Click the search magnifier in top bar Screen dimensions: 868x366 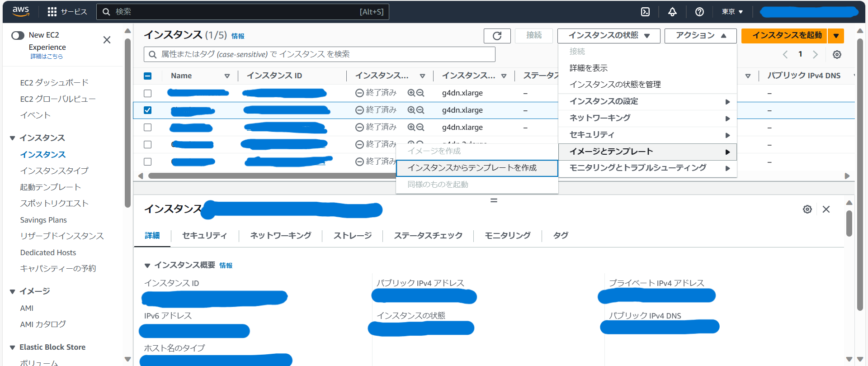point(106,12)
